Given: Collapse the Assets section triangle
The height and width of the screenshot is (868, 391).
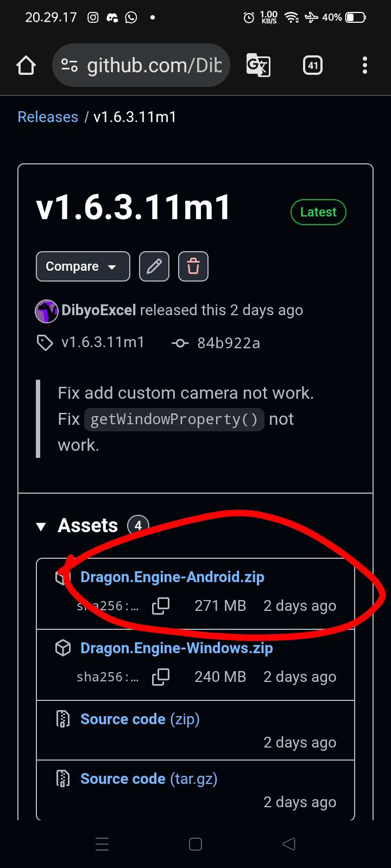Looking at the screenshot, I should pos(41,526).
